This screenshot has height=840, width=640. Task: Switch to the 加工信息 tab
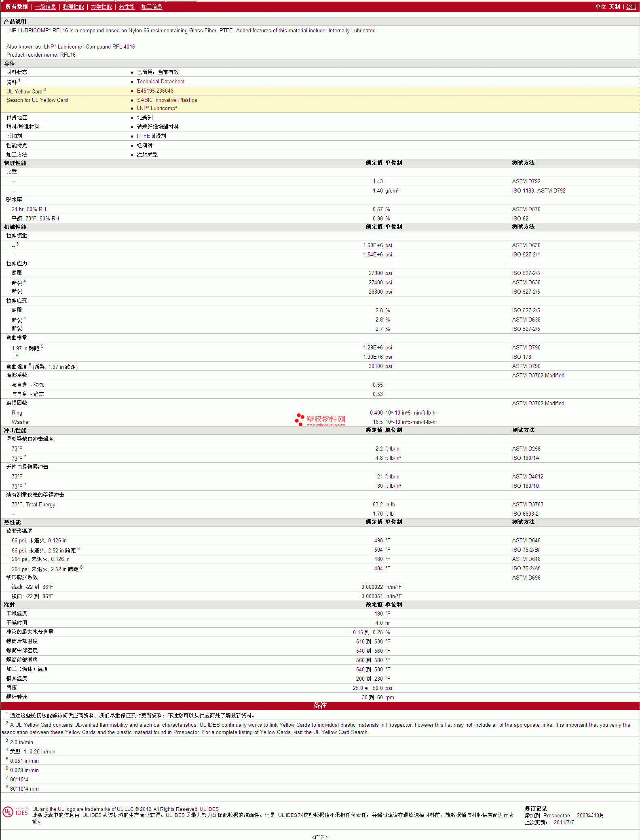pyautogui.click(x=152, y=7)
